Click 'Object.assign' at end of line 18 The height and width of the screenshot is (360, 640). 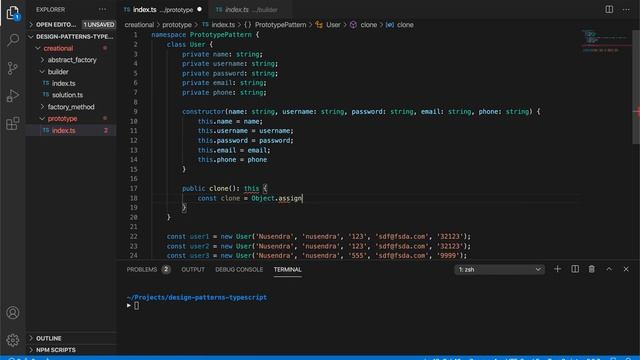[277, 198]
